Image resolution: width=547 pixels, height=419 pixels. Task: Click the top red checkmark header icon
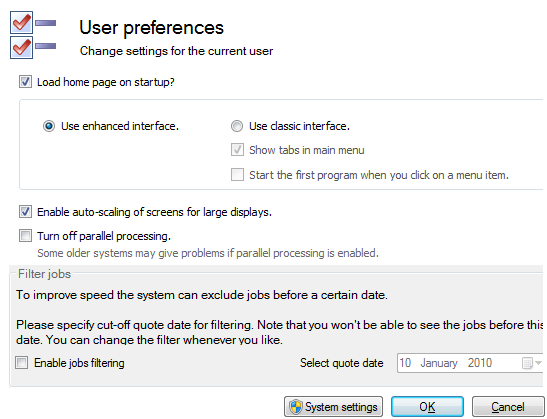pyautogui.click(x=21, y=23)
